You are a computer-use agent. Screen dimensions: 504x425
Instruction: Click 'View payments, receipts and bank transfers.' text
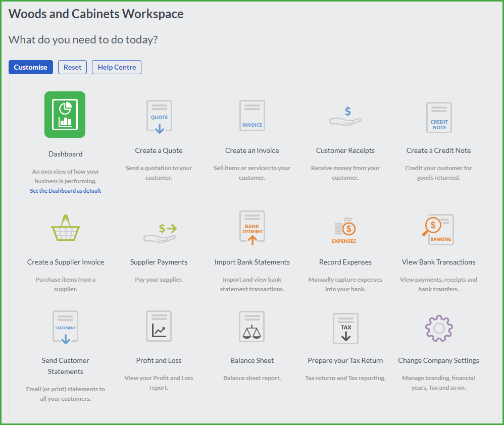[x=438, y=284]
